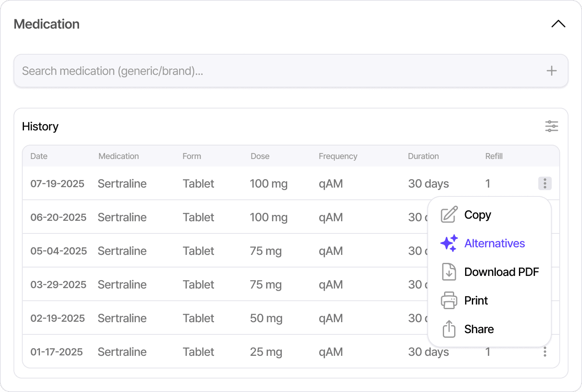The image size is (582, 392).
Task: Click the Download PDF file icon
Action: (x=449, y=272)
